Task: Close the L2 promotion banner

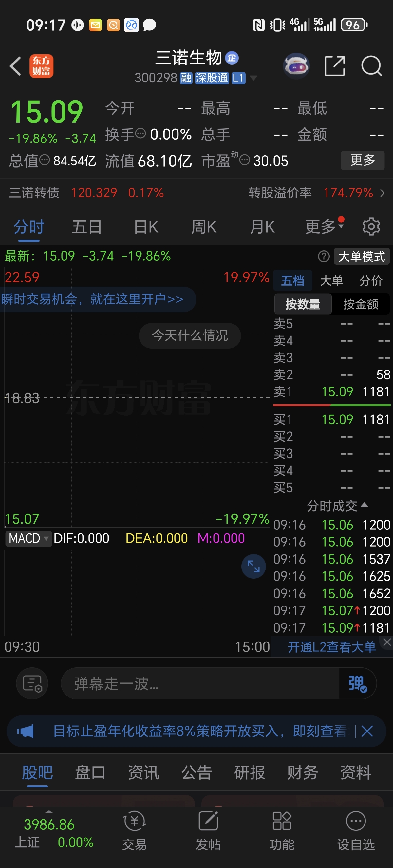Action: click(387, 642)
